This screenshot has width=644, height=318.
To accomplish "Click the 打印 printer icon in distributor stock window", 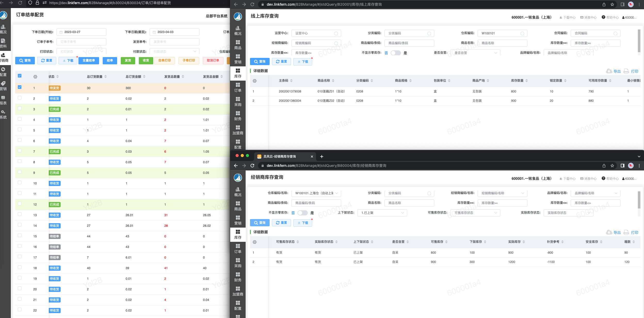I will coord(626,232).
